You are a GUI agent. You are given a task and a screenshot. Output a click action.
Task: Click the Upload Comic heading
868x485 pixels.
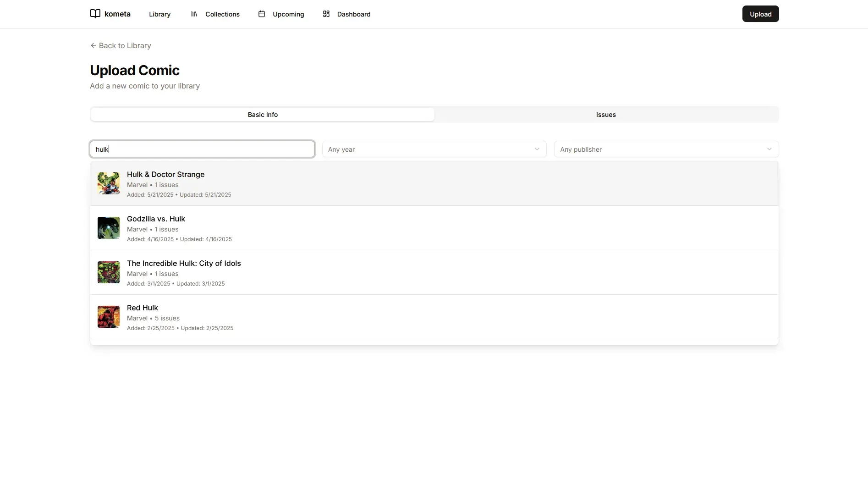tap(135, 70)
